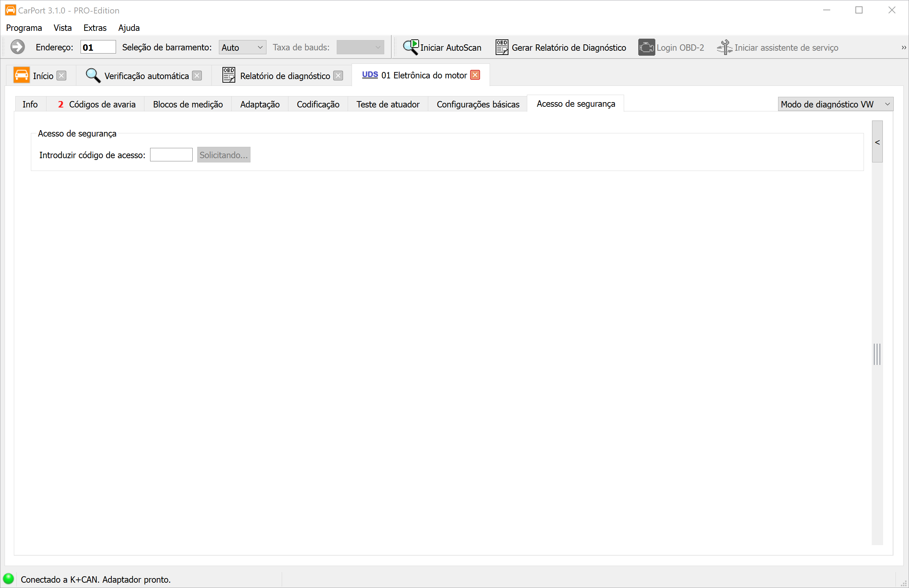This screenshot has width=909, height=588.
Task: Click the orange car Início tab icon
Action: pos(21,75)
